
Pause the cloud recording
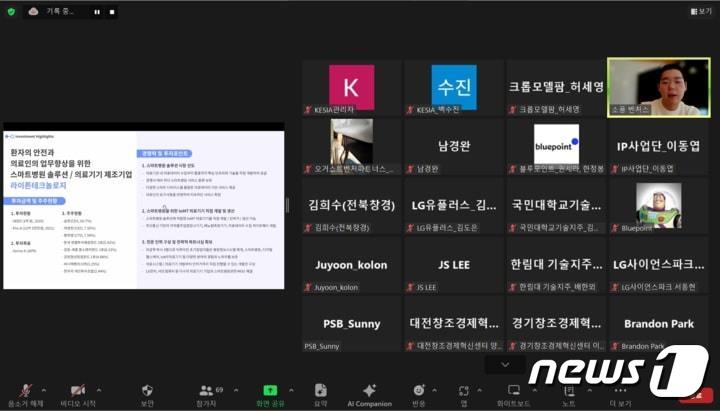click(x=97, y=12)
